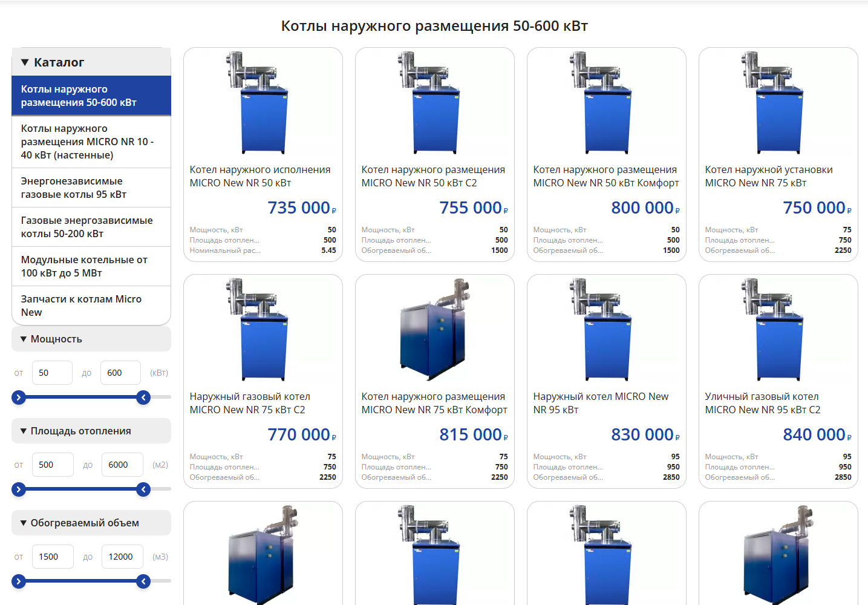The width and height of the screenshot is (868, 605).
Task: Click the 750 000 ₽ price
Action: (817, 208)
